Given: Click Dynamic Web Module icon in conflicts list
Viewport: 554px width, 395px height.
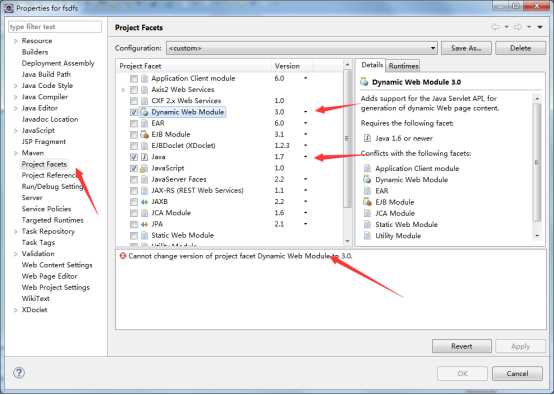Looking at the screenshot, I should pos(367,179).
